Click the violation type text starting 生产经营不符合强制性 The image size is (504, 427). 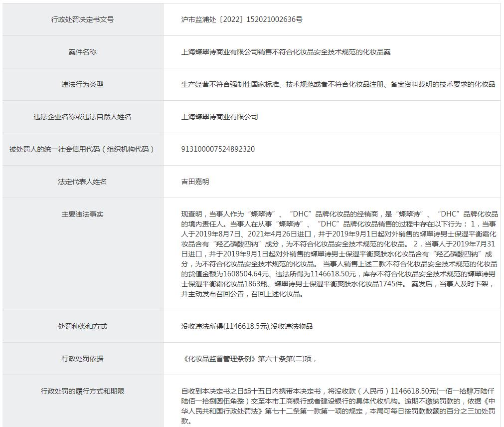point(338,84)
